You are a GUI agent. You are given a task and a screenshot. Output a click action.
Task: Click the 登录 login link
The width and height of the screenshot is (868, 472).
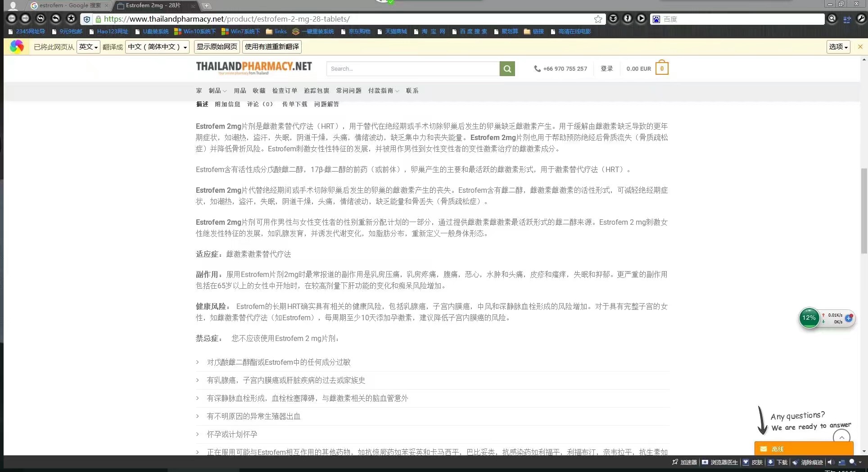(x=607, y=68)
